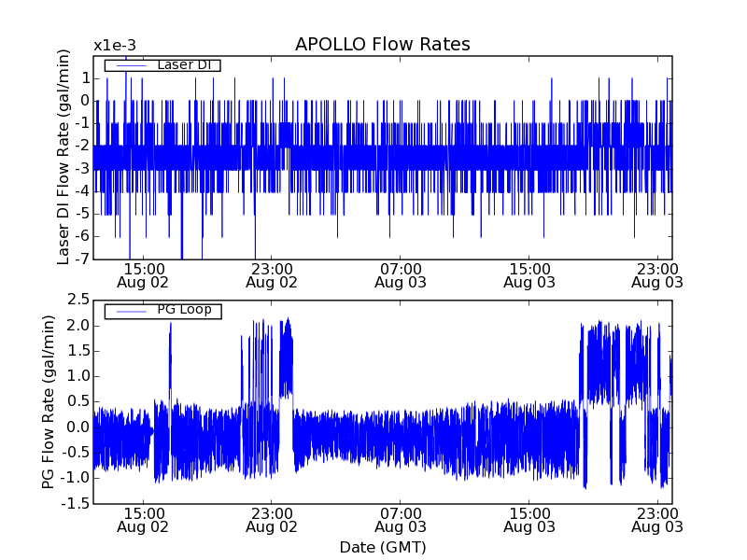Click 15:00 Aug 02 tick on lower plot
Viewport: 747px width, 560px height.
coord(143,519)
